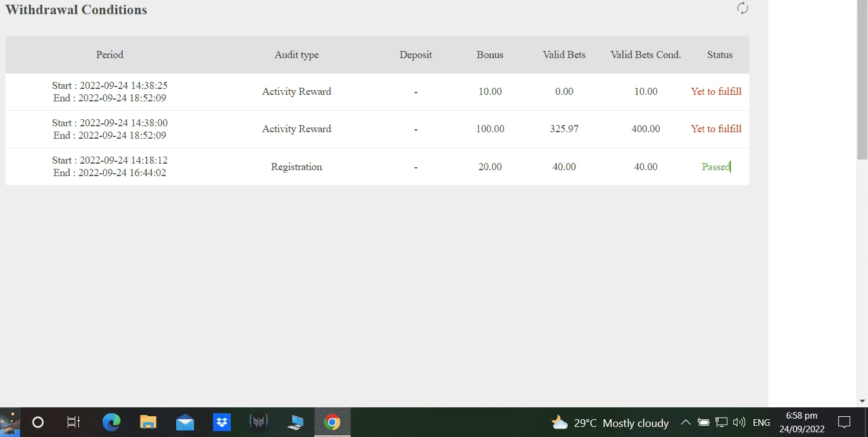Change the ENG input language
The height and width of the screenshot is (437, 868).
coord(761,423)
